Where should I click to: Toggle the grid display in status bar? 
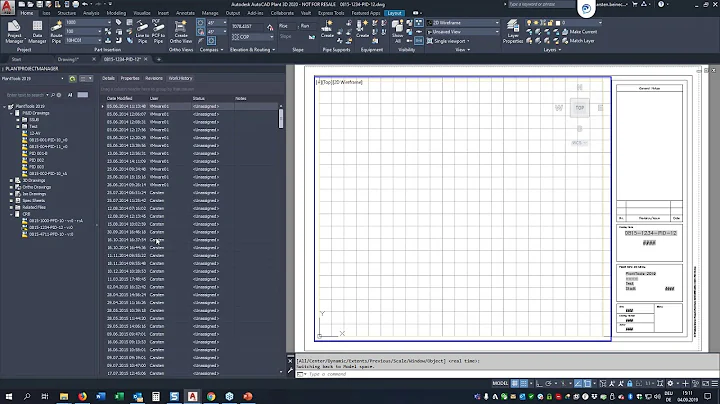point(515,383)
